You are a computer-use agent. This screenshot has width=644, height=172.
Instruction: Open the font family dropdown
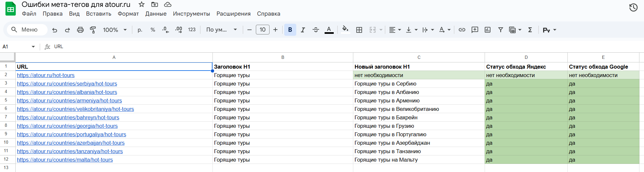pyautogui.click(x=222, y=30)
